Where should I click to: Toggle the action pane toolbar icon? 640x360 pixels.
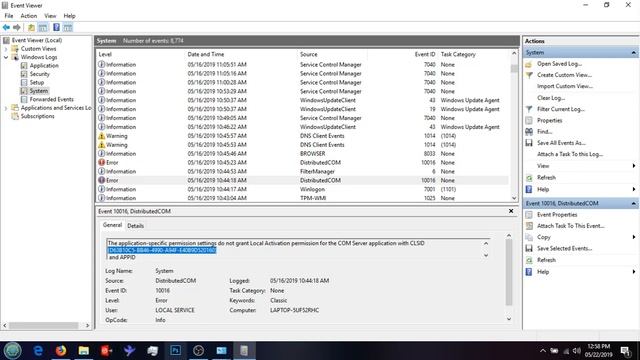(68, 27)
